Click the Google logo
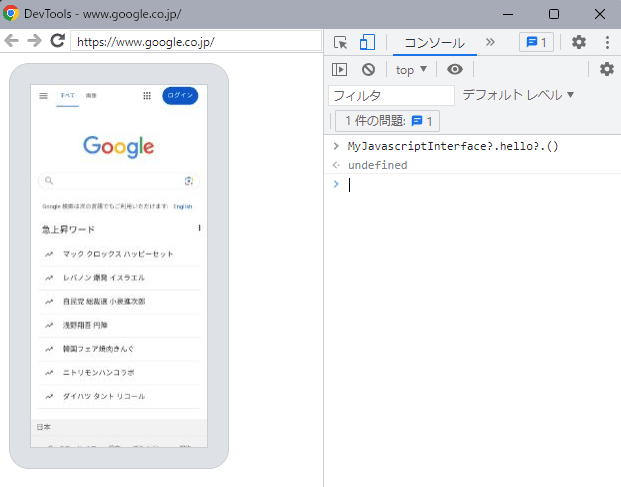The height and width of the screenshot is (487, 621). pos(118,147)
